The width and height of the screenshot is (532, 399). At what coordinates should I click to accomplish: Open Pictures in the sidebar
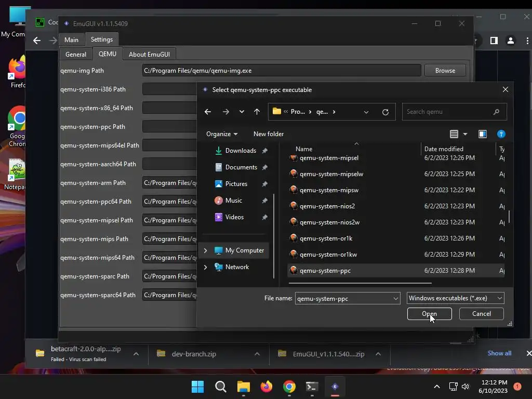tap(236, 184)
